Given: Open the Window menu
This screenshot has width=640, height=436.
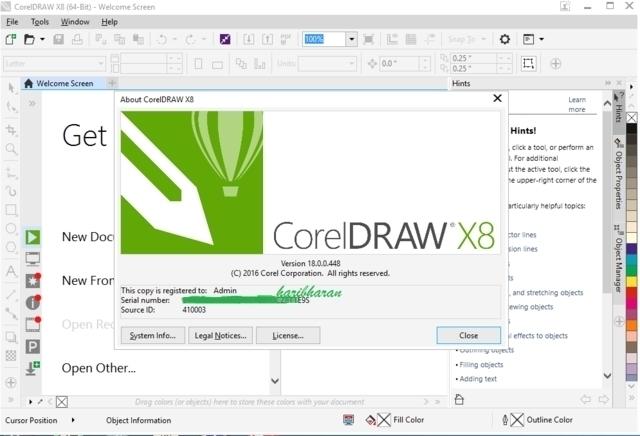Looking at the screenshot, I should 75,22.
